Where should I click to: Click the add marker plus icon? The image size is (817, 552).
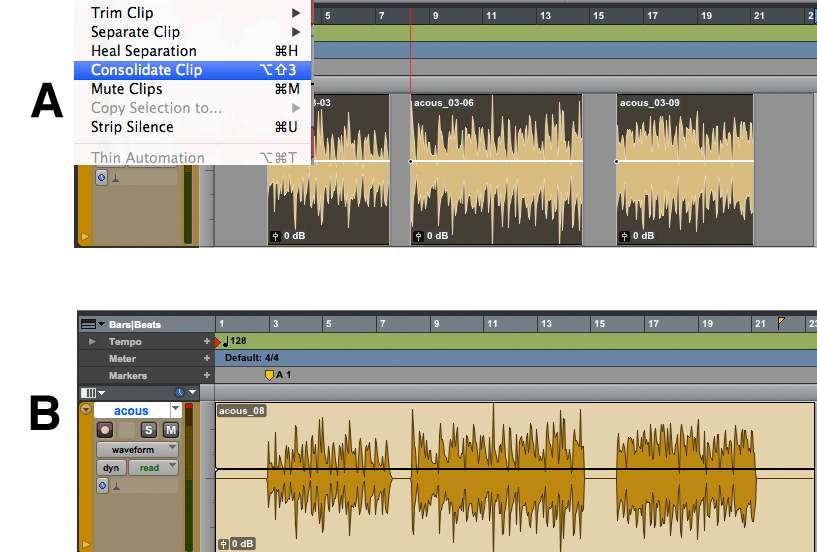click(207, 375)
